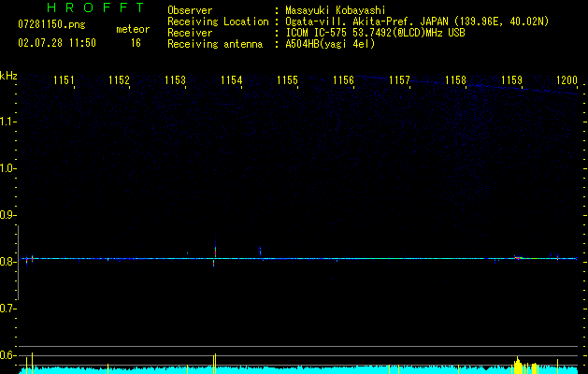This screenshot has height=374, width=588.
Task: Click the 0.7 frequency axis label
Action: pos(7,309)
